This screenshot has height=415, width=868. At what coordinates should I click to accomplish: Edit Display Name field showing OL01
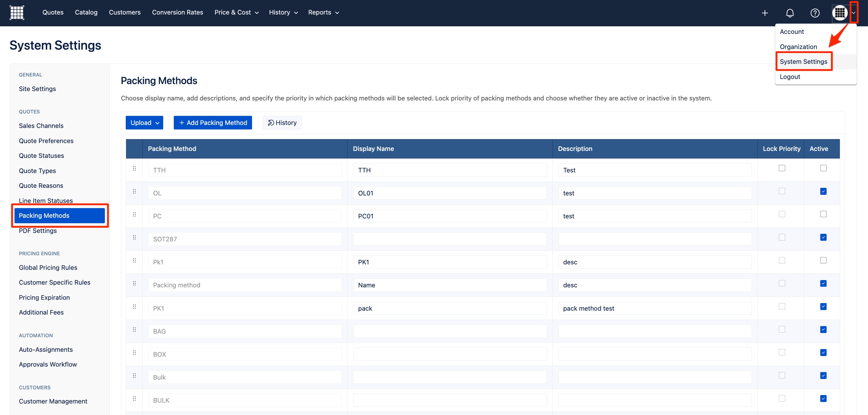[x=450, y=193]
